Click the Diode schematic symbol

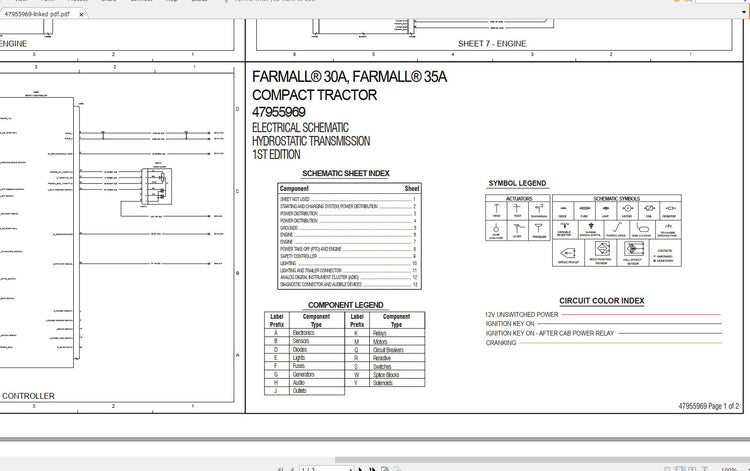click(x=563, y=210)
